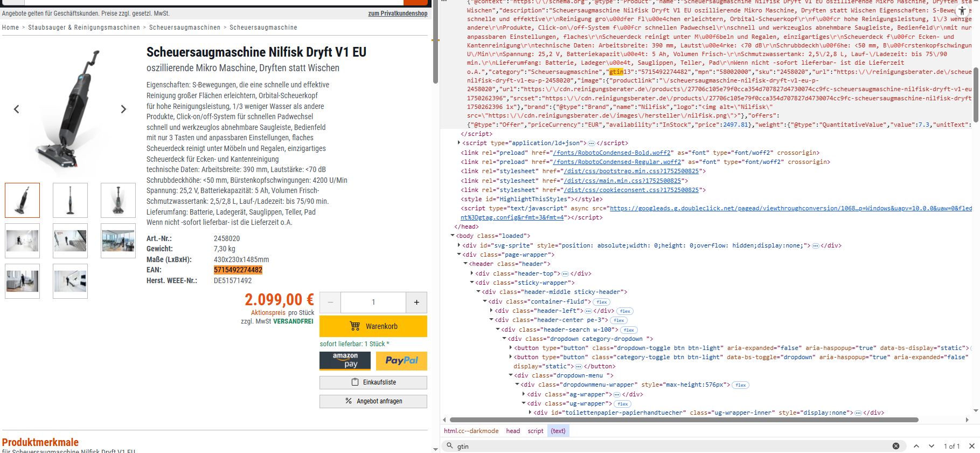The width and height of the screenshot is (980, 453).
Task: Select the second upright product thumbnail
Action: [x=70, y=200]
